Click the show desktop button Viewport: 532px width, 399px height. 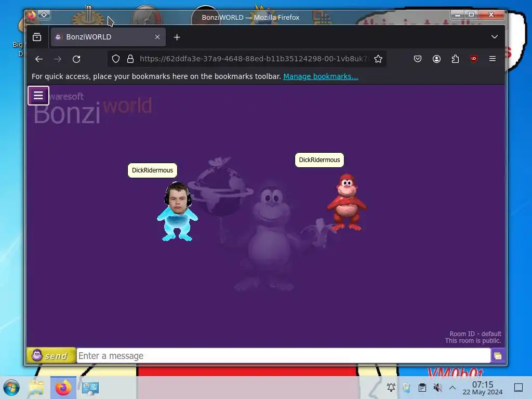(x=518, y=388)
